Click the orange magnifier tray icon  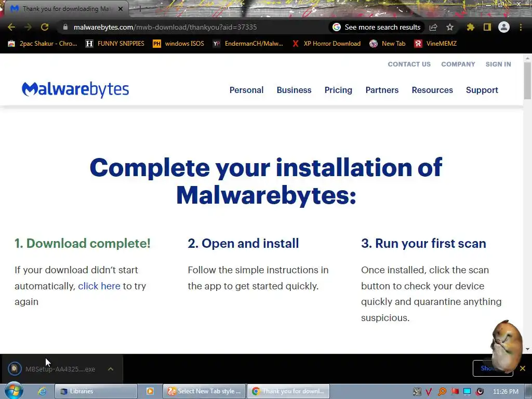pyautogui.click(x=442, y=392)
